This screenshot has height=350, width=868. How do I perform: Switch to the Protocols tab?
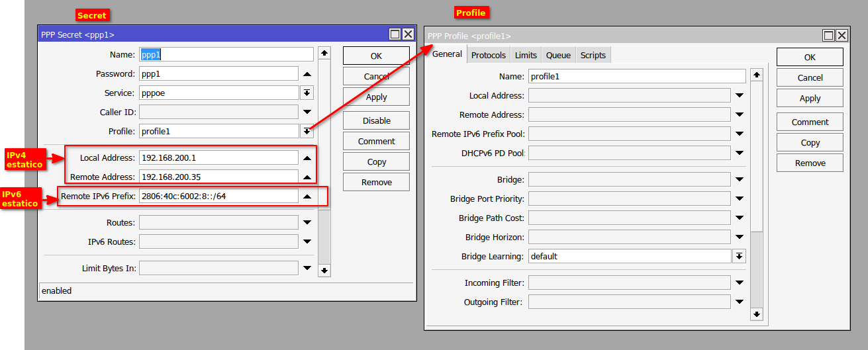pyautogui.click(x=489, y=55)
